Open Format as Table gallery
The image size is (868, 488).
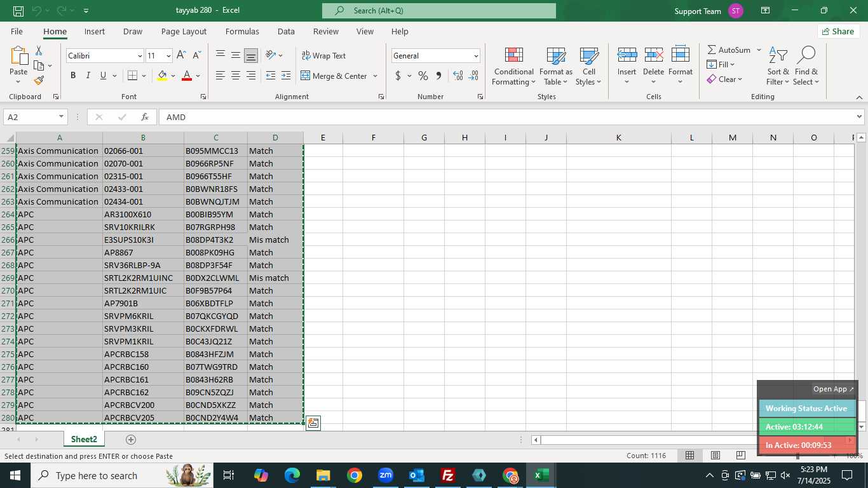pos(556,66)
